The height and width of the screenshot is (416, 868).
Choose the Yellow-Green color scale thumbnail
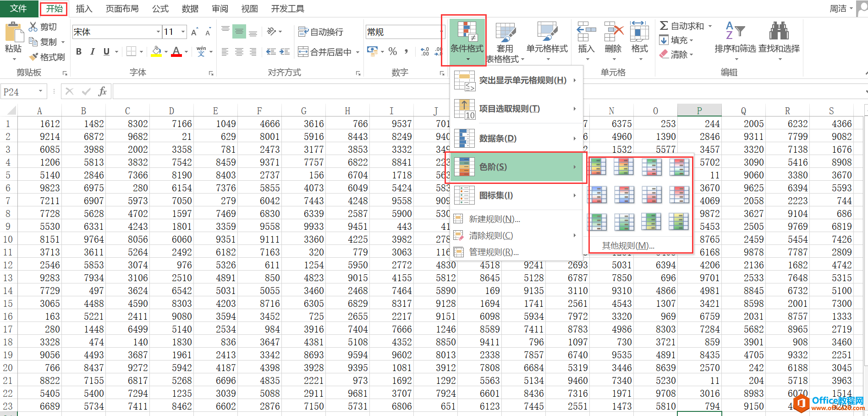tap(679, 222)
